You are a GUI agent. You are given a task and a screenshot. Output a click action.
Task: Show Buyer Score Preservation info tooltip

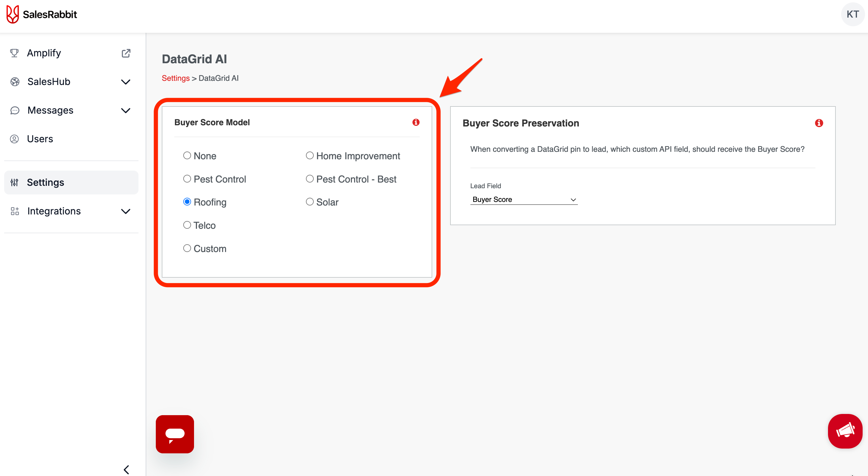click(819, 123)
